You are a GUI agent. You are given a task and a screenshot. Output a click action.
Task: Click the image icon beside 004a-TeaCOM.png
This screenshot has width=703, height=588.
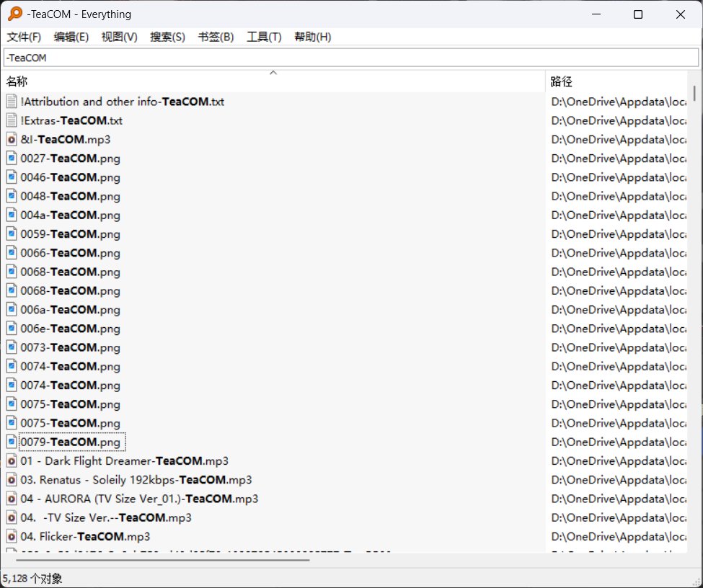12,215
